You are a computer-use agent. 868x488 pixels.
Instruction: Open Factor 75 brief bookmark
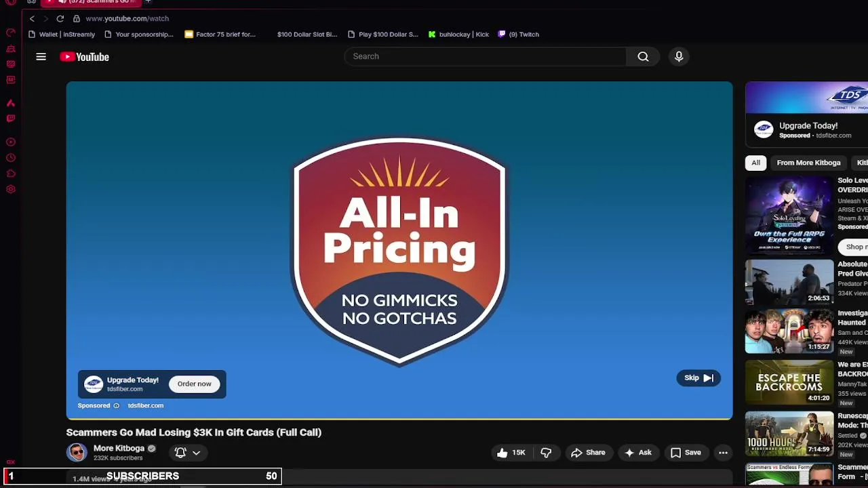(x=220, y=34)
